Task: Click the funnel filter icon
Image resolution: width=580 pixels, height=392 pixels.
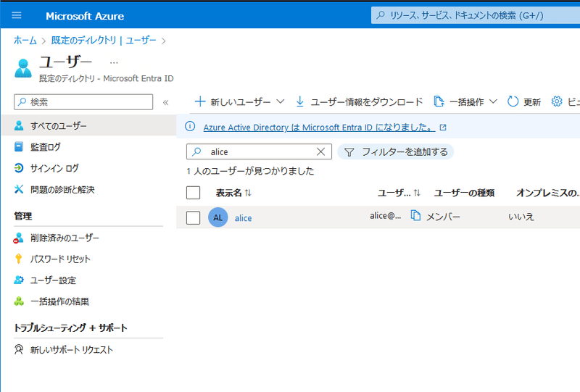Action: pos(349,152)
